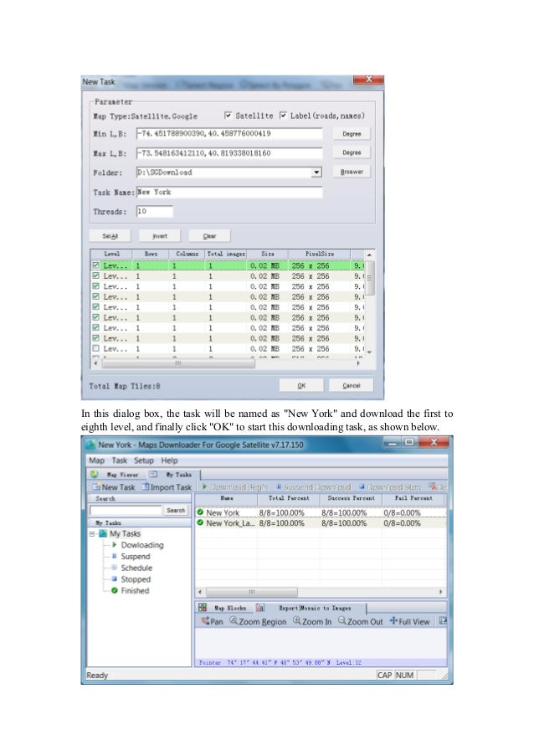Select the New York task row
This screenshot has width=534, height=756.
click(x=320, y=512)
